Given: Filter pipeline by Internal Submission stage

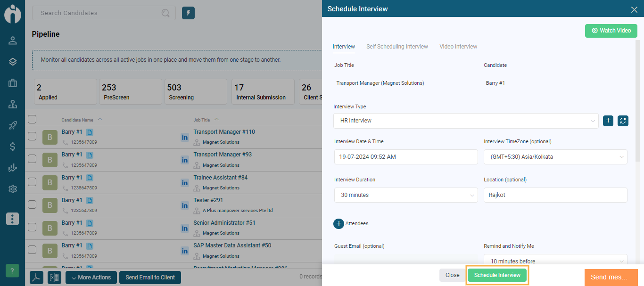Looking at the screenshot, I should point(263,91).
